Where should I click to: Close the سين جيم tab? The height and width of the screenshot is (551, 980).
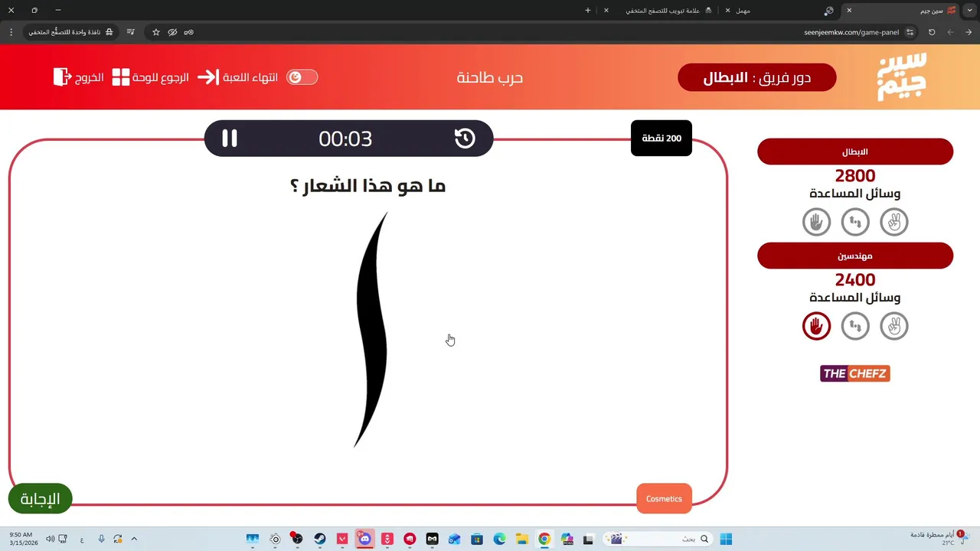pyautogui.click(x=848, y=11)
